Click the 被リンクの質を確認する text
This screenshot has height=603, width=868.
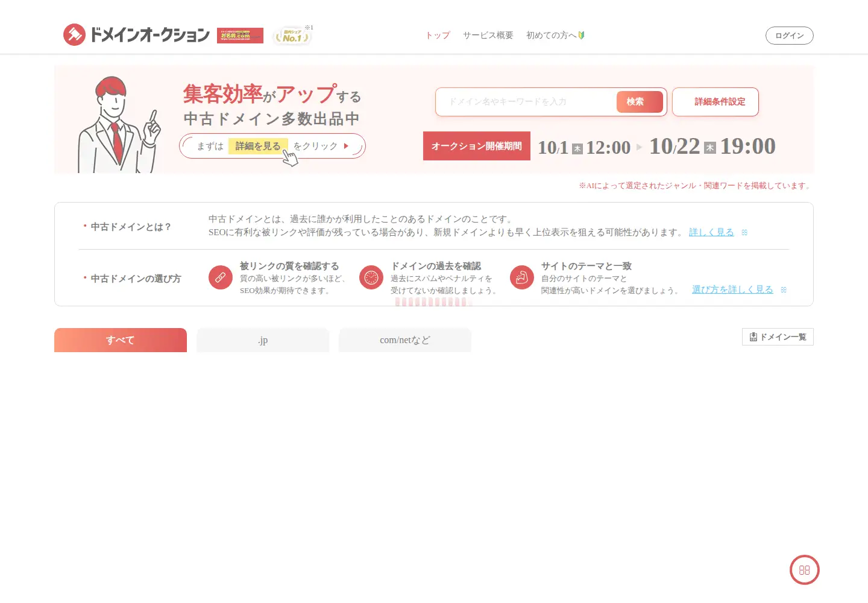click(289, 266)
